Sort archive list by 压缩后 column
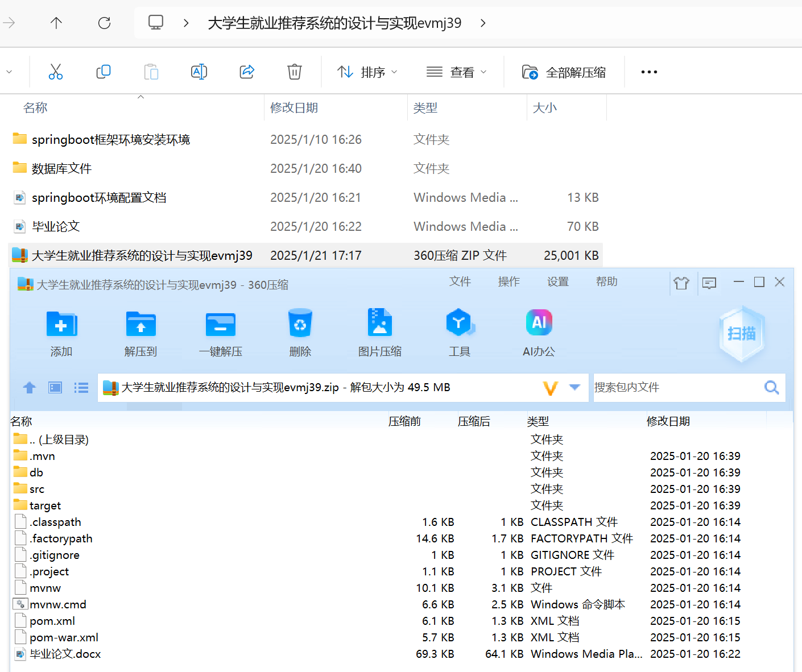Screen dimensions: 802x672 [474, 421]
